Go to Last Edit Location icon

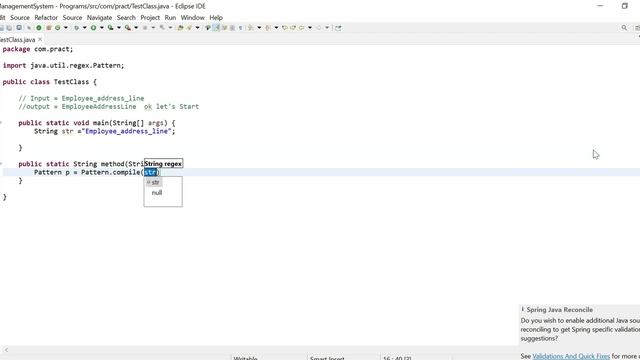click(x=284, y=28)
